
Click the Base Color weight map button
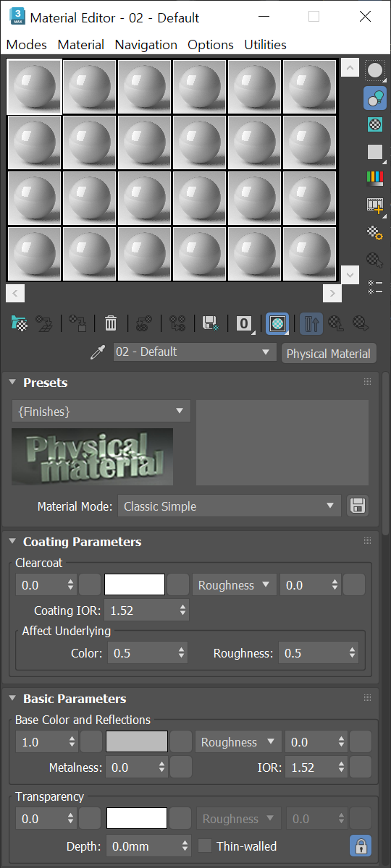pyautogui.click(x=91, y=741)
